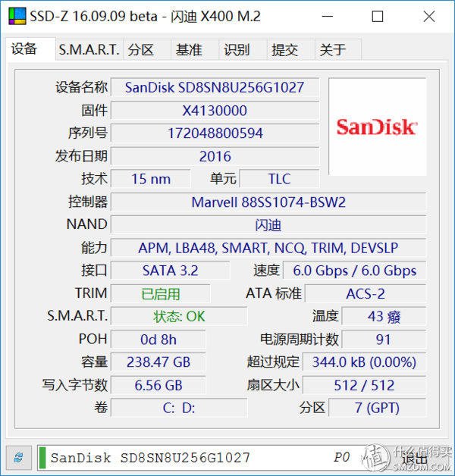This screenshot has width=455, height=476.
Task: Click the refresh icon button at bottom left
Action: [x=19, y=458]
